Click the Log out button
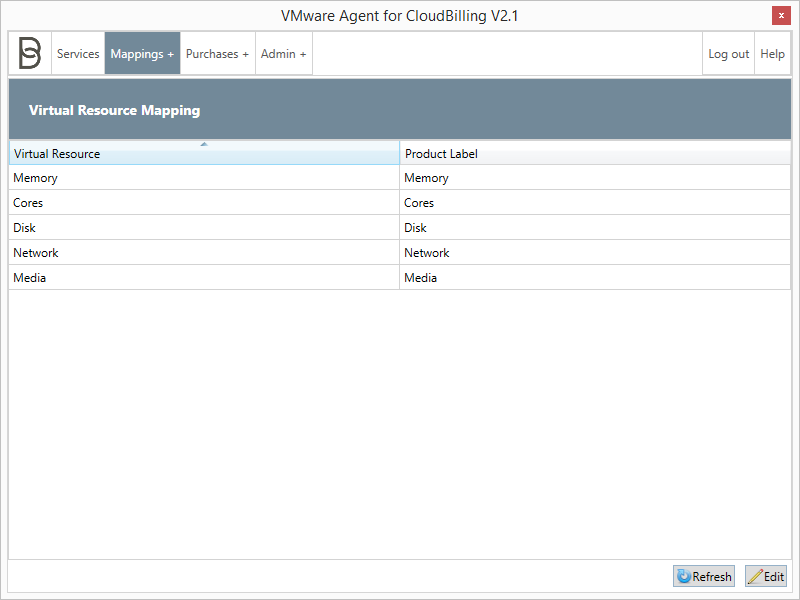Screen dimensions: 800x600 728,53
